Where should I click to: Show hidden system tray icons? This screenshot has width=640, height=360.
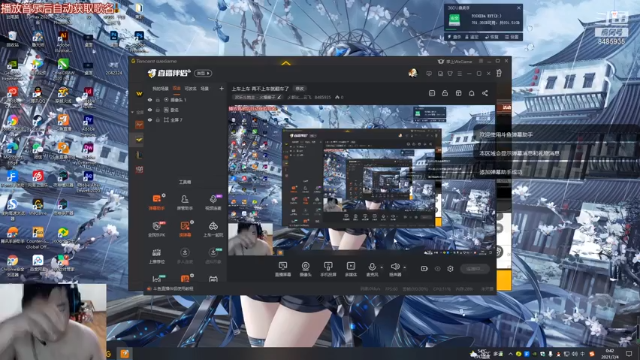(510, 354)
